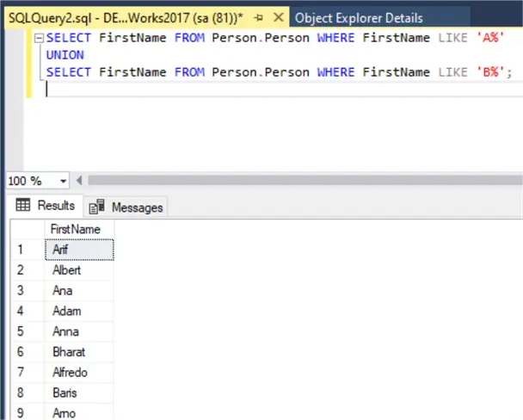Select the Ana cell
Image resolution: width=523 pixels, height=420 pixels.
(79, 291)
